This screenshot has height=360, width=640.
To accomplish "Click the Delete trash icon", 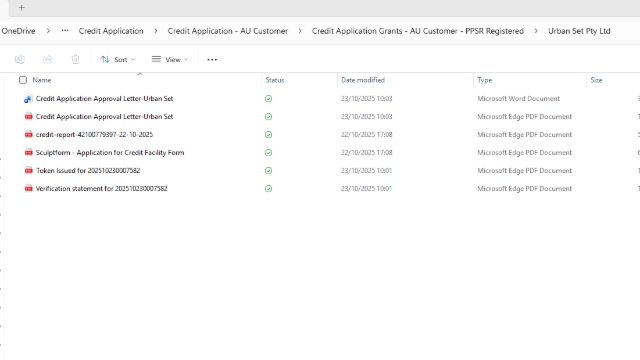I will 75,60.
